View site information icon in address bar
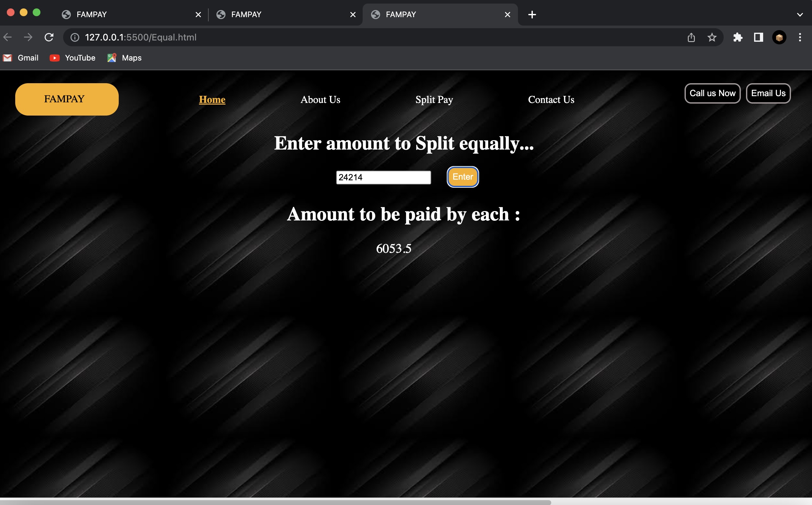 (75, 38)
